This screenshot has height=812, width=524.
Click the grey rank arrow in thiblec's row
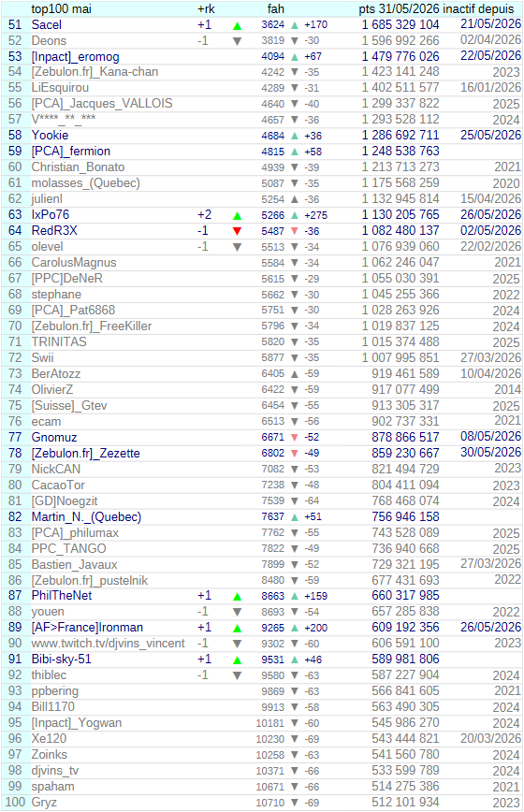coord(237,675)
